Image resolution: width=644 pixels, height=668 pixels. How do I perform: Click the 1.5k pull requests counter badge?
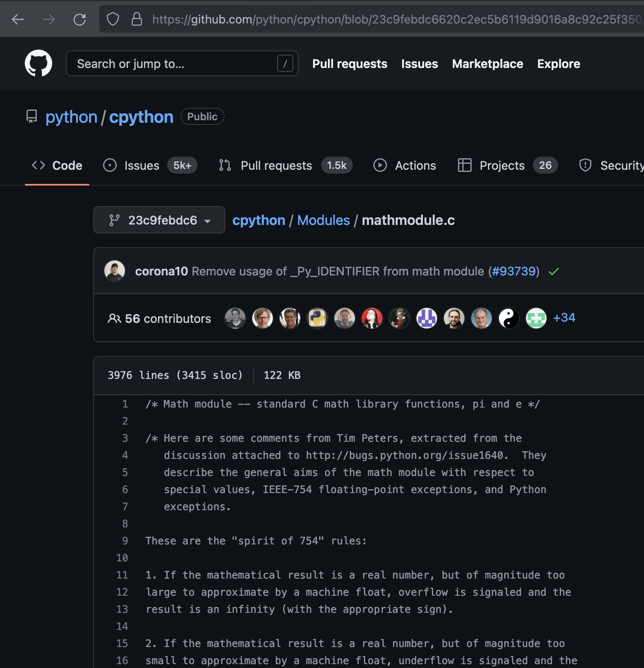point(337,166)
